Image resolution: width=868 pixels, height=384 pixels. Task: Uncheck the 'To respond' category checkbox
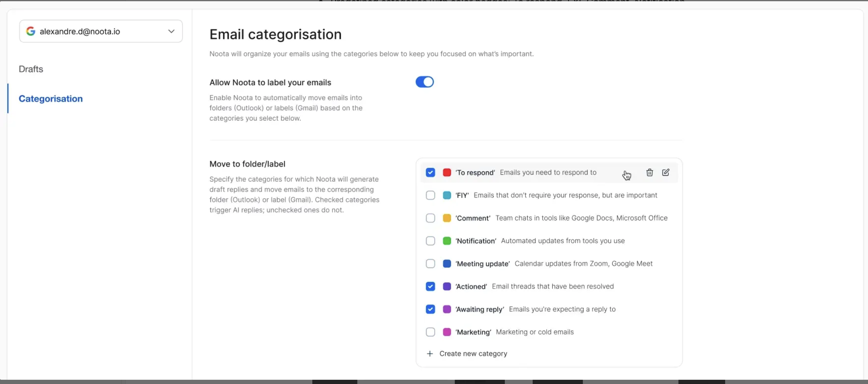click(x=430, y=173)
